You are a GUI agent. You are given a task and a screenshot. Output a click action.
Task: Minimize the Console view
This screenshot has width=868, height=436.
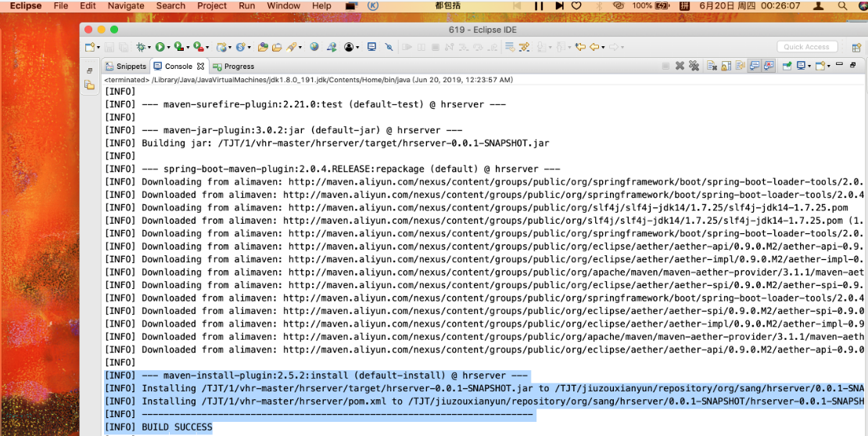[x=840, y=63]
